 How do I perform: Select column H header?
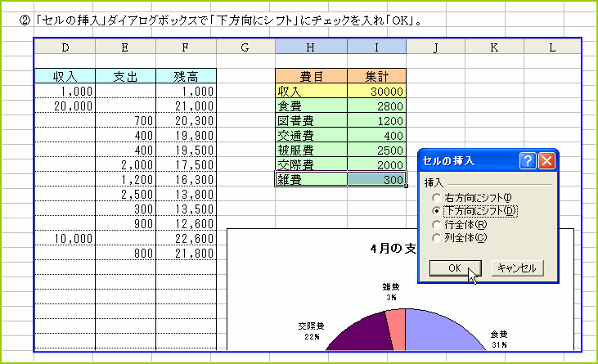point(311,47)
